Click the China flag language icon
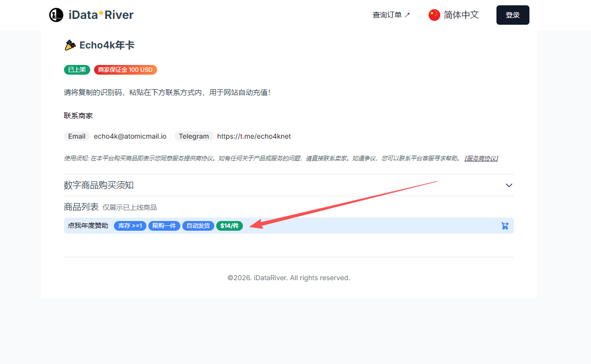 pos(434,15)
